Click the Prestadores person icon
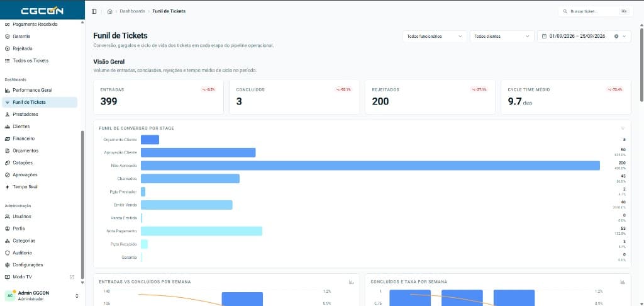The image size is (644, 306). [x=8, y=115]
